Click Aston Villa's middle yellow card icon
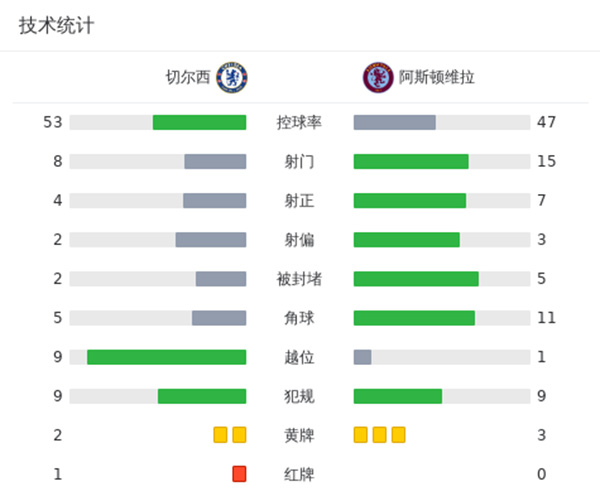Screen dimensions: 600x496 (x=380, y=435)
